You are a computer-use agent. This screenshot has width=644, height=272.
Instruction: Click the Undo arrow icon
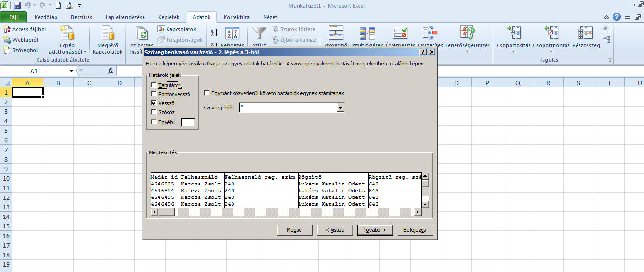pos(27,5)
